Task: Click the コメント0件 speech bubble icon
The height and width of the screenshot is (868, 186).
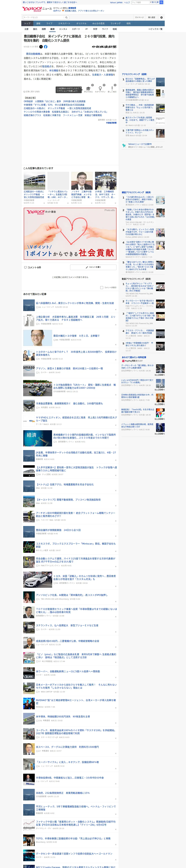Action: (25, 267)
